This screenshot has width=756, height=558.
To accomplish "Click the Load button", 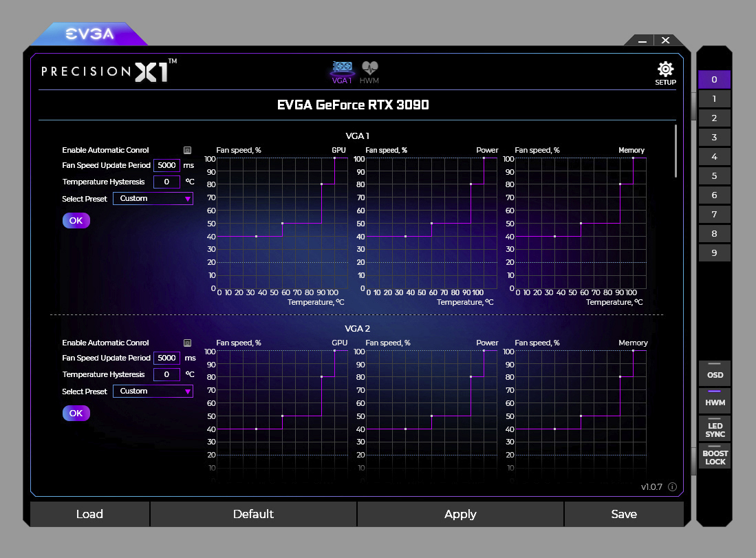I will 89,514.
